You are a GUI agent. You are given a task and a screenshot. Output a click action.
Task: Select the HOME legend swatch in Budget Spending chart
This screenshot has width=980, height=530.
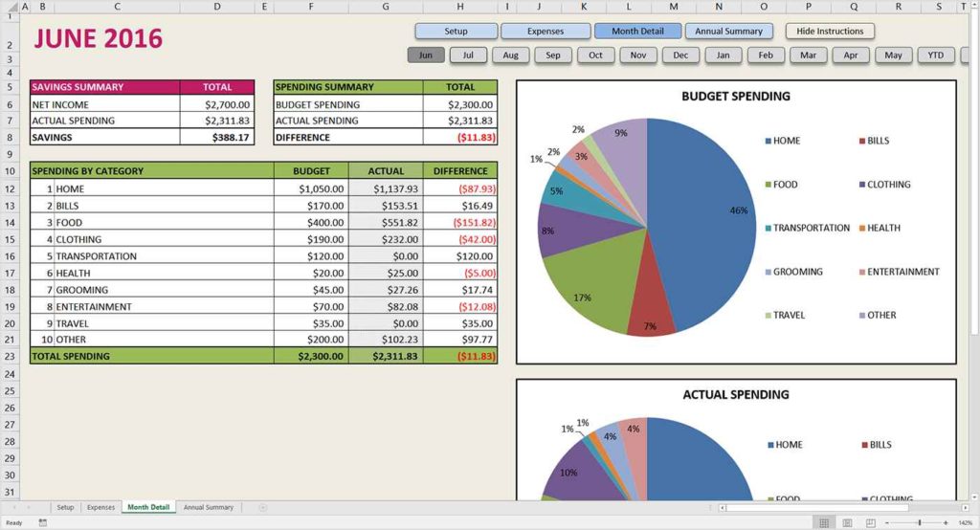pyautogui.click(x=768, y=142)
